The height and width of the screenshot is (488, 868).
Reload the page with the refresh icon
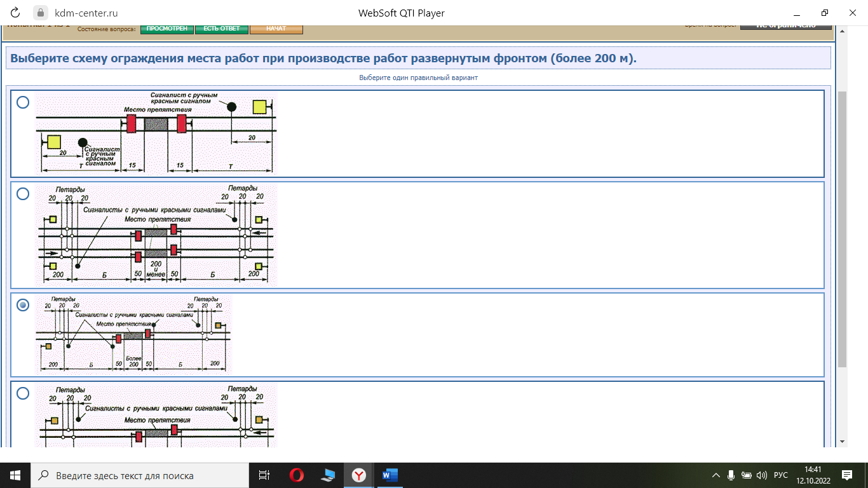pyautogui.click(x=17, y=13)
